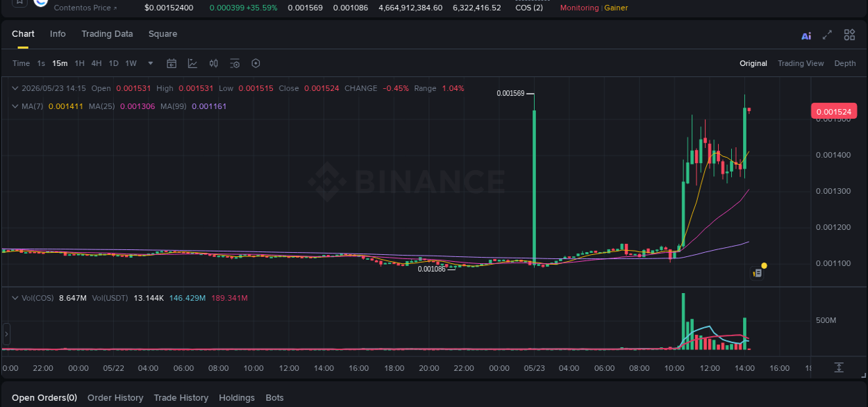Select the Time line-chart option
The height and width of the screenshot is (407, 868).
tap(21, 63)
